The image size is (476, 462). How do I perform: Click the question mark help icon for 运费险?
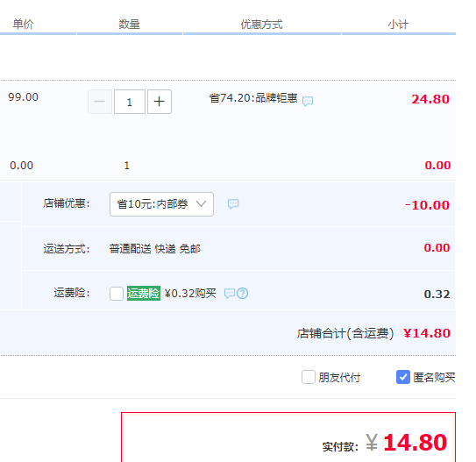tap(242, 293)
